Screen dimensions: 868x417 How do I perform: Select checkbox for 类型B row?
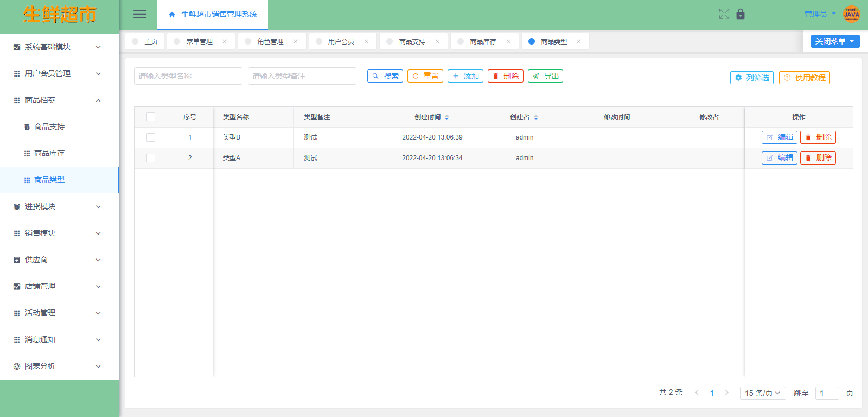(151, 137)
